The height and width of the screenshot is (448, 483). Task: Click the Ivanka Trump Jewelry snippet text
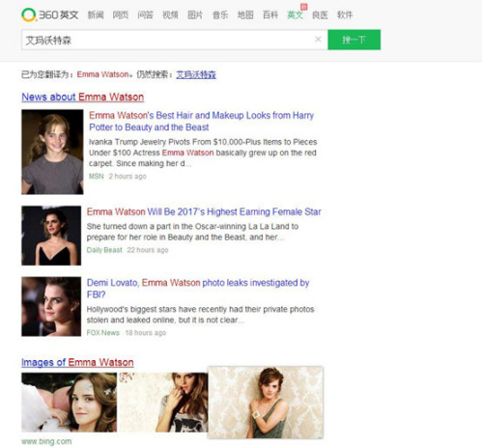pyautogui.click(x=203, y=153)
